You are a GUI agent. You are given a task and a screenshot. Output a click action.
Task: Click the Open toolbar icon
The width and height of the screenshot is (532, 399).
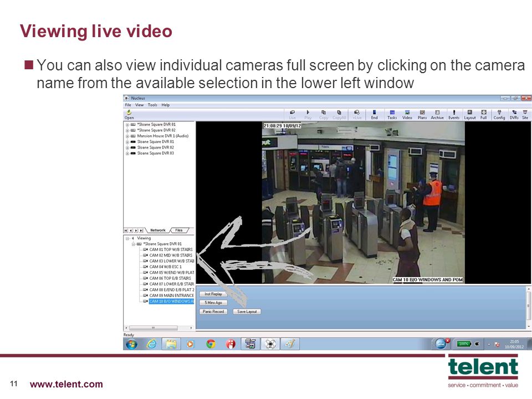tap(129, 114)
